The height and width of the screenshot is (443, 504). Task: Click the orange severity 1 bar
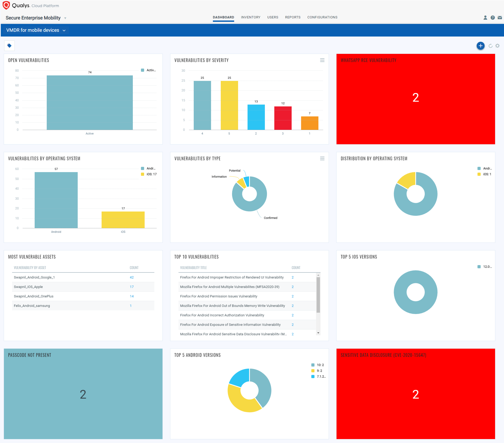point(309,123)
